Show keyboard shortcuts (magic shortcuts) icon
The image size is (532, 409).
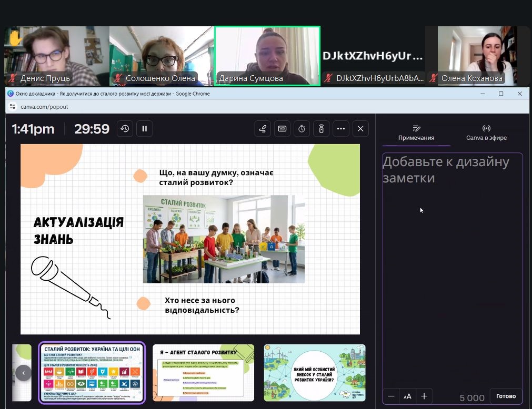point(282,129)
